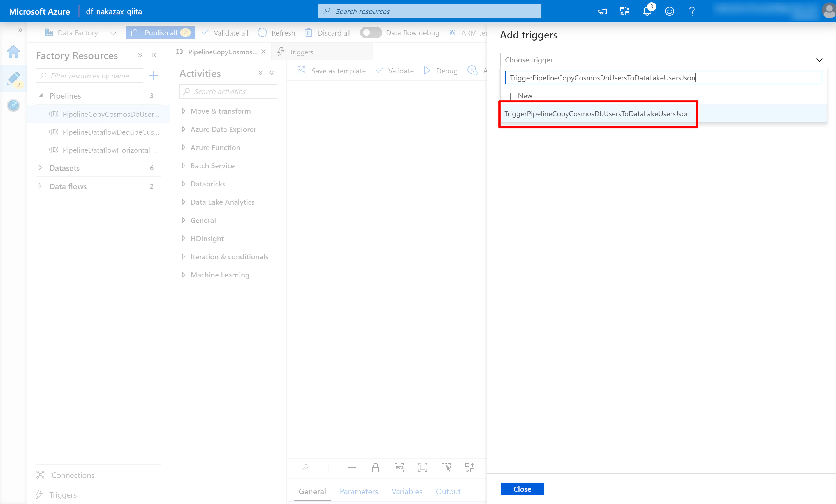The height and width of the screenshot is (504, 836).
Task: Select the PipelineDataflowDedupeCus pipeline
Action: click(105, 132)
